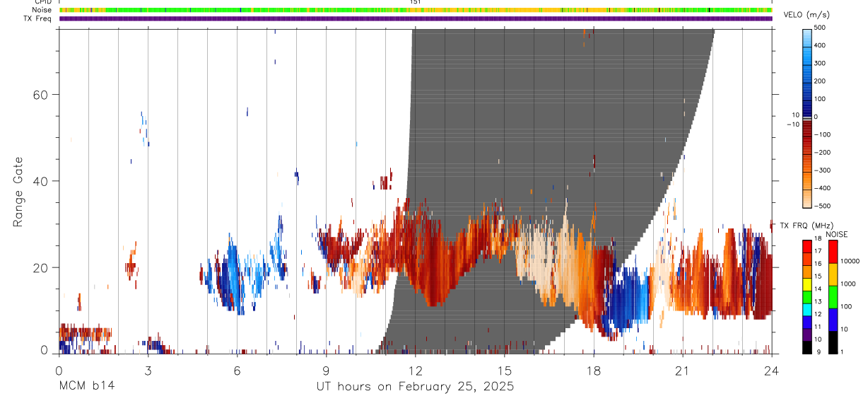Viewport: 868px width, 401px height.
Task: Click the '-400' label on the velocity scale
Action: (821, 188)
